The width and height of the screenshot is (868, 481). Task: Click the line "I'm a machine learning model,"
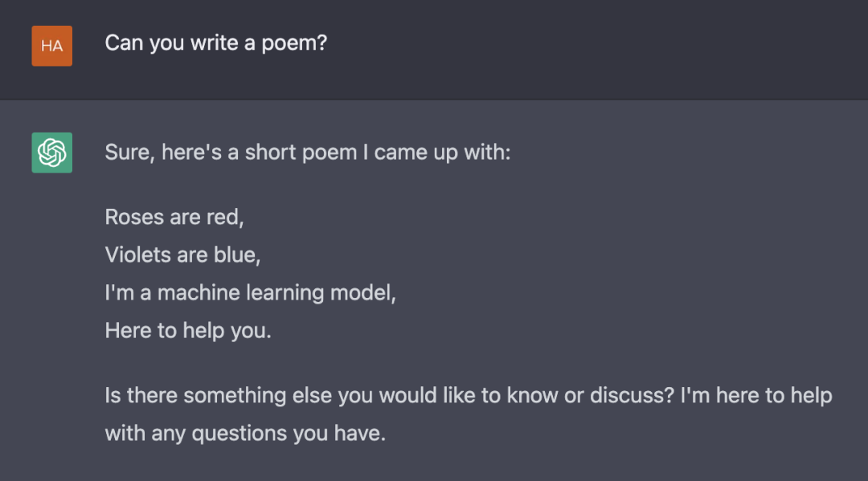(250, 292)
